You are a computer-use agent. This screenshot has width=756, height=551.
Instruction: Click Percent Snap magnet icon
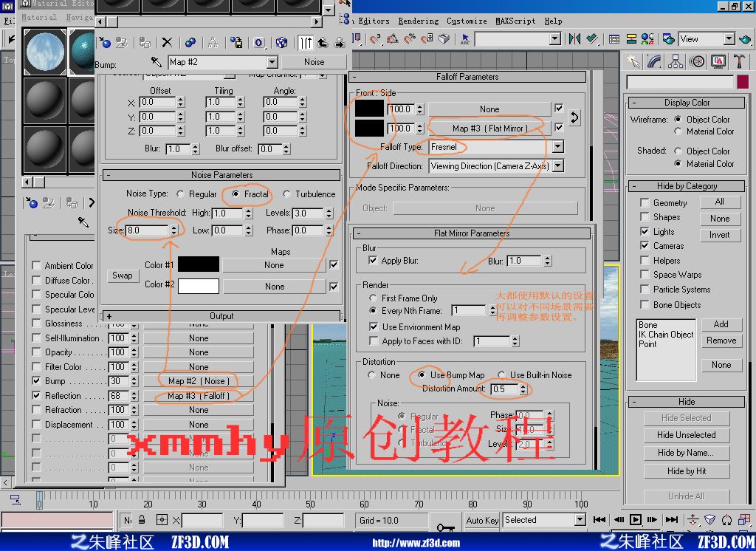coord(409,39)
